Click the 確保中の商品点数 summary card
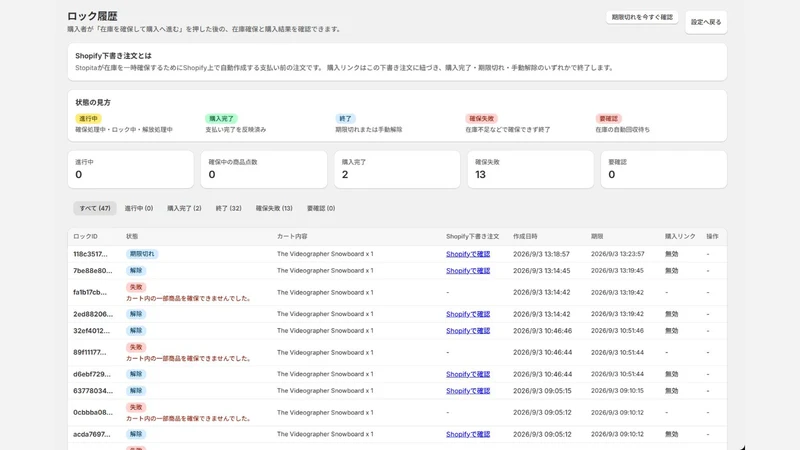Screen dimensions: 800x450 pyautogui.click(x=264, y=169)
